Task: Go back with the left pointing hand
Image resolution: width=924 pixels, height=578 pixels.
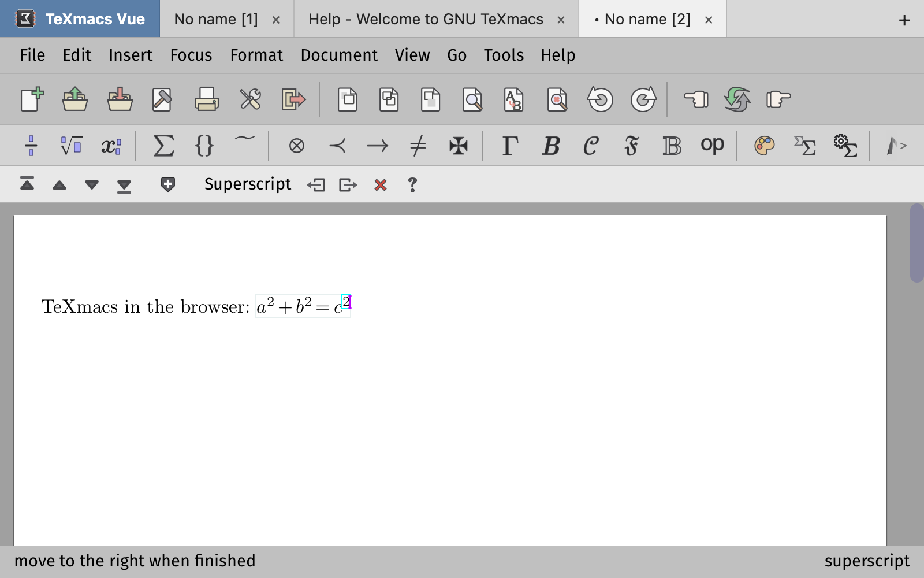Action: click(696, 99)
